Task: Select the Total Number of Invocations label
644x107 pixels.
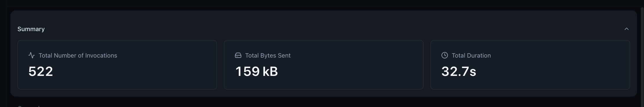Action: (78, 56)
